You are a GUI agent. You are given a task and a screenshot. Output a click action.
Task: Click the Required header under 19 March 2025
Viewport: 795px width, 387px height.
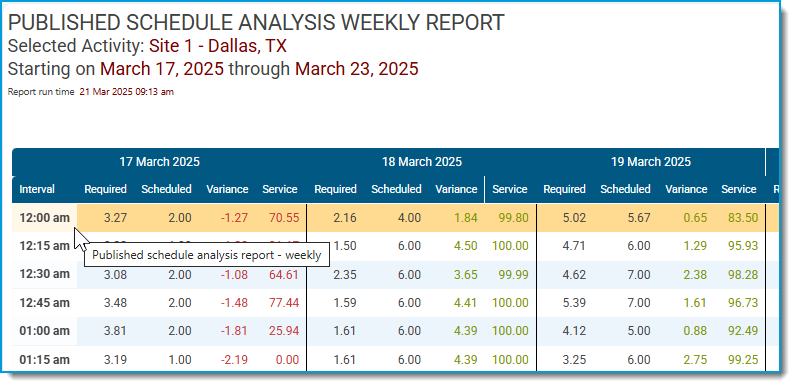click(x=565, y=189)
